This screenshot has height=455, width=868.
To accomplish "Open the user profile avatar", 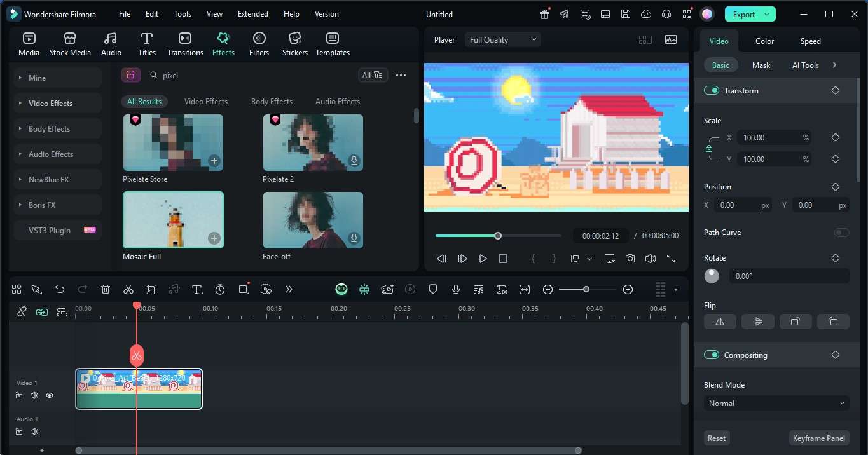I will 707,14.
